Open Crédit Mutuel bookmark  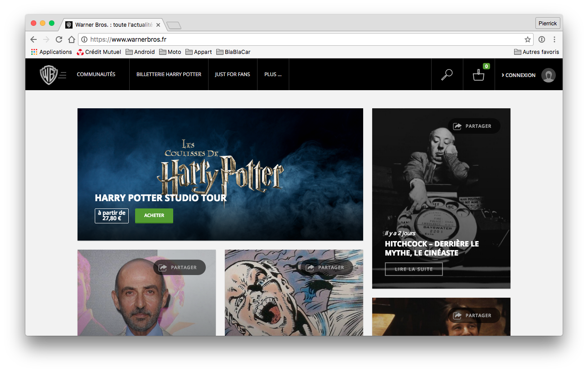[99, 52]
